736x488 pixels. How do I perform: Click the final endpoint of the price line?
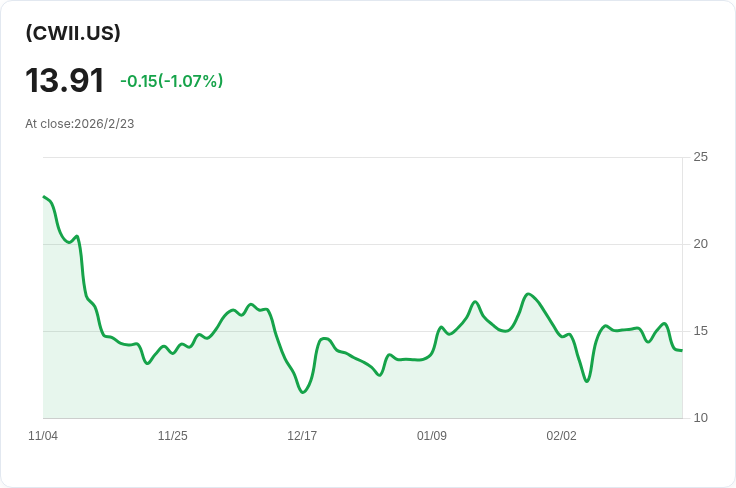click(681, 350)
